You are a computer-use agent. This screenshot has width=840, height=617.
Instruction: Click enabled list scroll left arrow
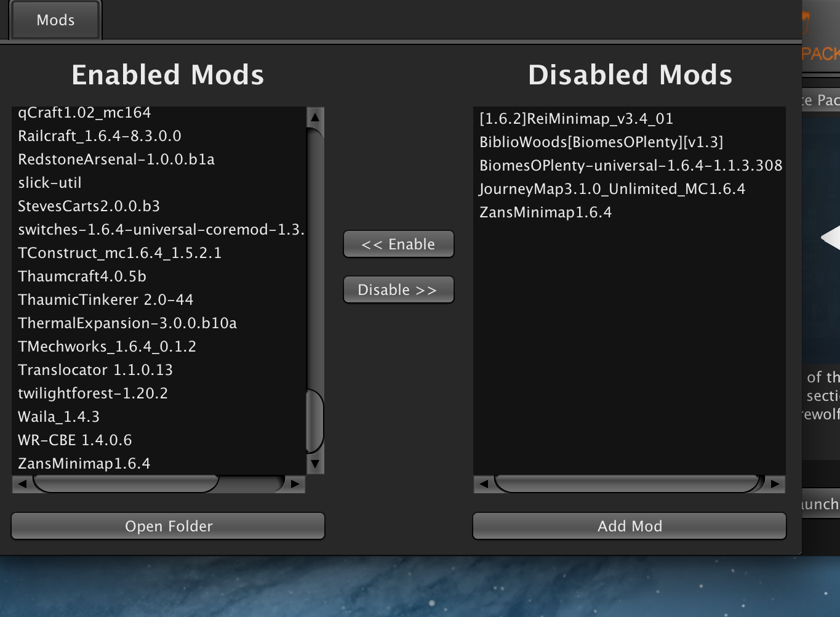[22, 484]
